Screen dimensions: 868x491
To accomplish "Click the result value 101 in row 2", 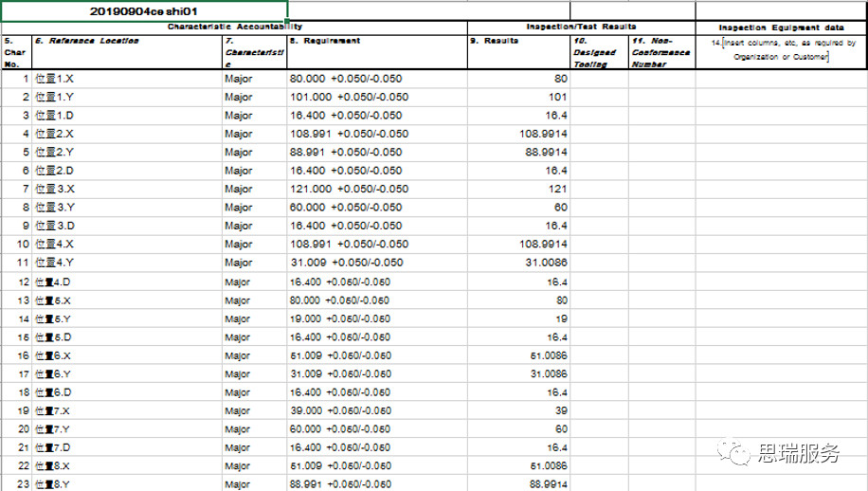I will 518,97.
